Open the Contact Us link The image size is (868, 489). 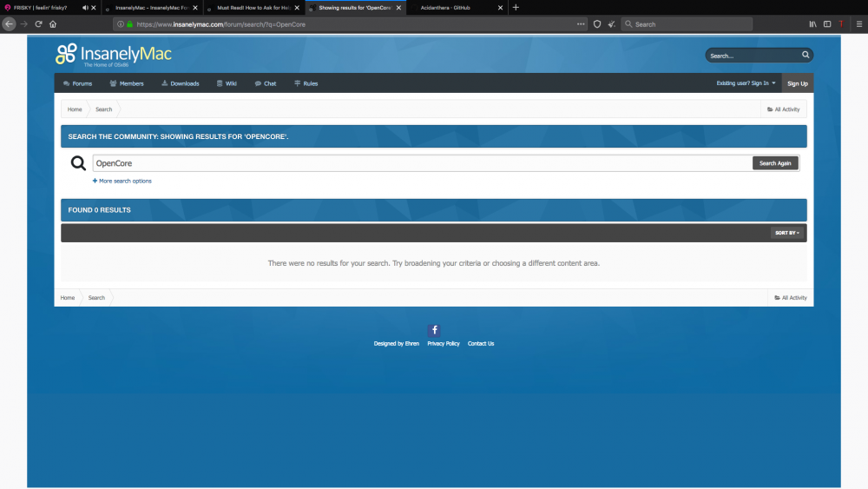point(481,344)
